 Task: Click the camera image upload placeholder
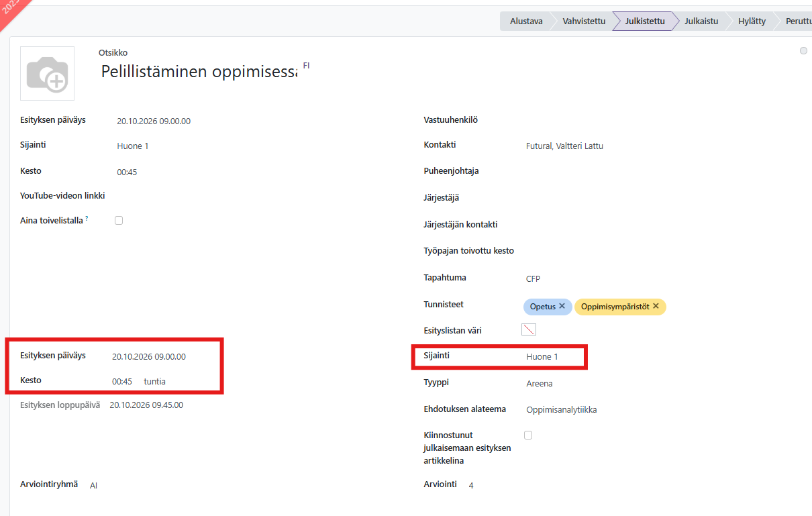coord(47,73)
